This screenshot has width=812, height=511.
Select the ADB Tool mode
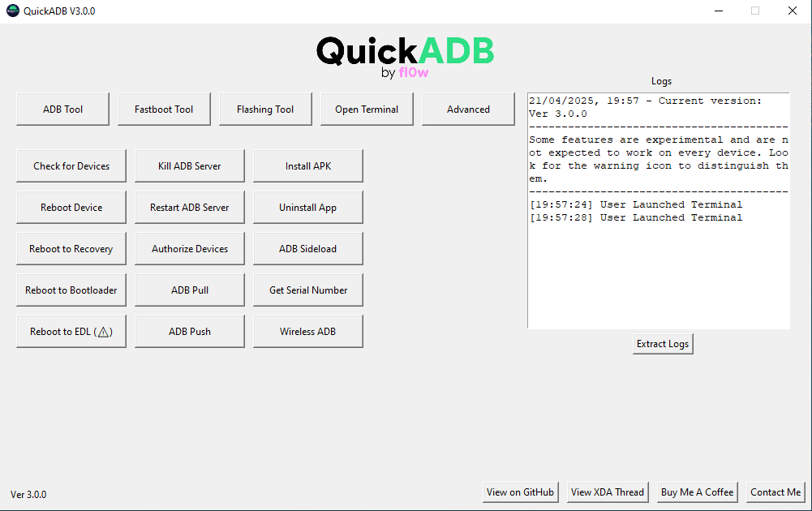coord(62,108)
